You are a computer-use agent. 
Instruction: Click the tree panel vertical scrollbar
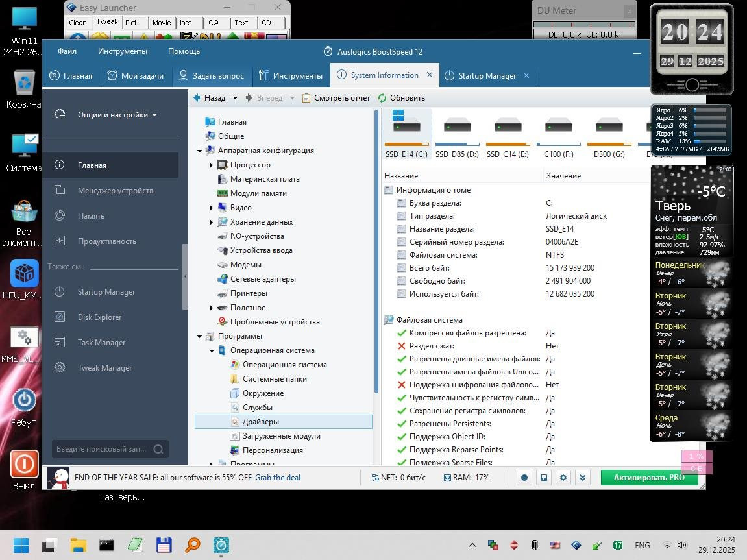tap(376, 251)
